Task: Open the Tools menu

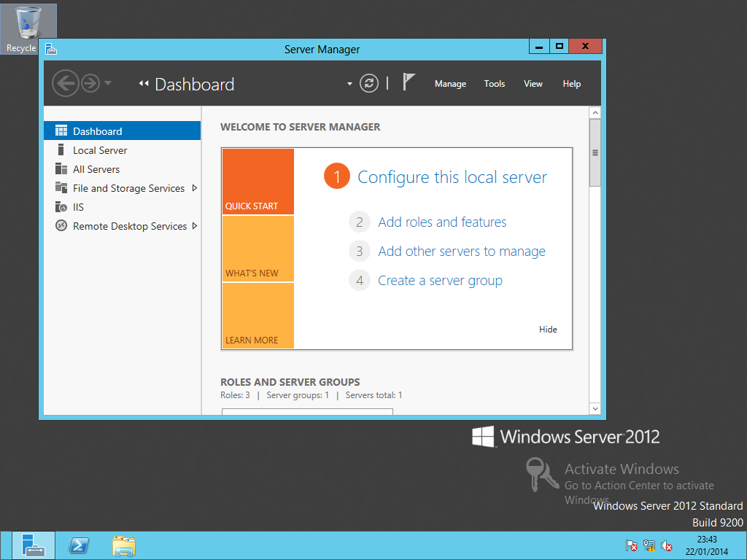Action: point(494,83)
